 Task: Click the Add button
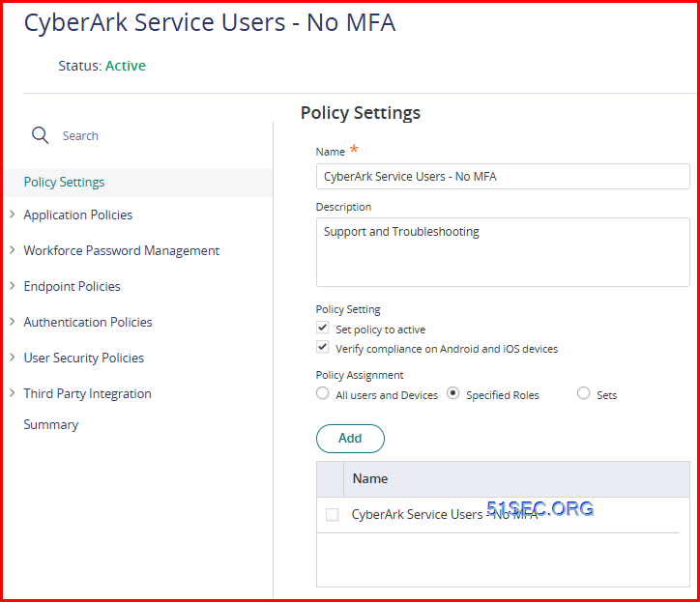pyautogui.click(x=350, y=439)
